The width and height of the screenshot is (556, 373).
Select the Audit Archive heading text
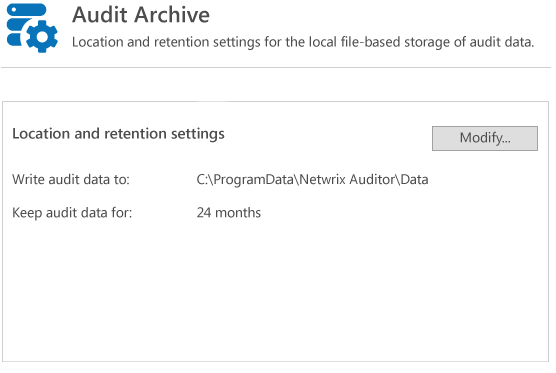(x=141, y=15)
